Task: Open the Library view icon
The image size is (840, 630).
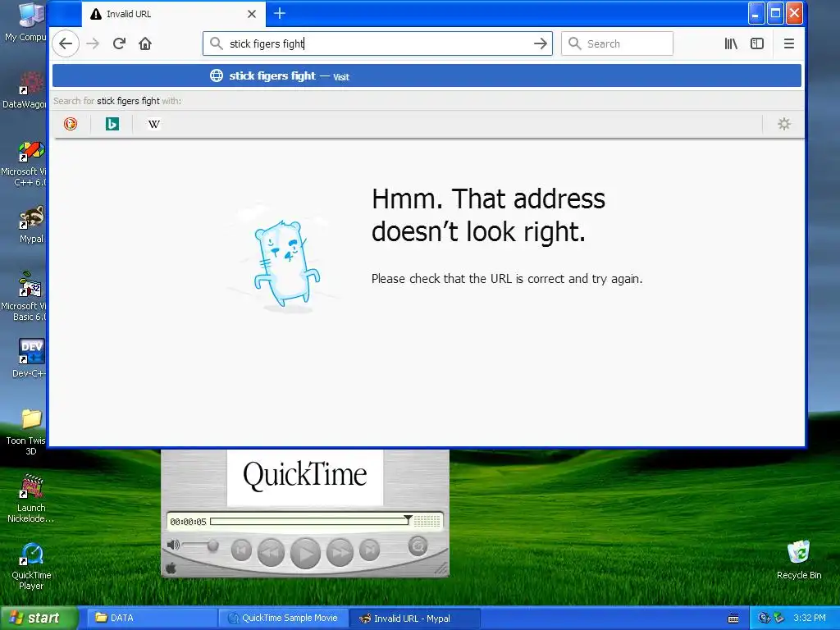Action: pyautogui.click(x=731, y=43)
